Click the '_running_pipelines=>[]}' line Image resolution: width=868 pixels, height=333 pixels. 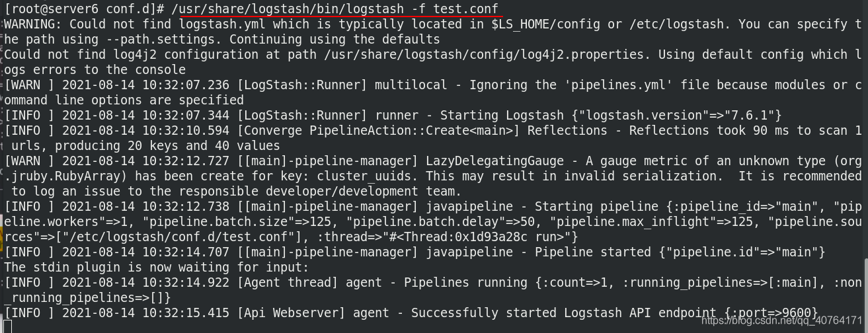(88, 297)
